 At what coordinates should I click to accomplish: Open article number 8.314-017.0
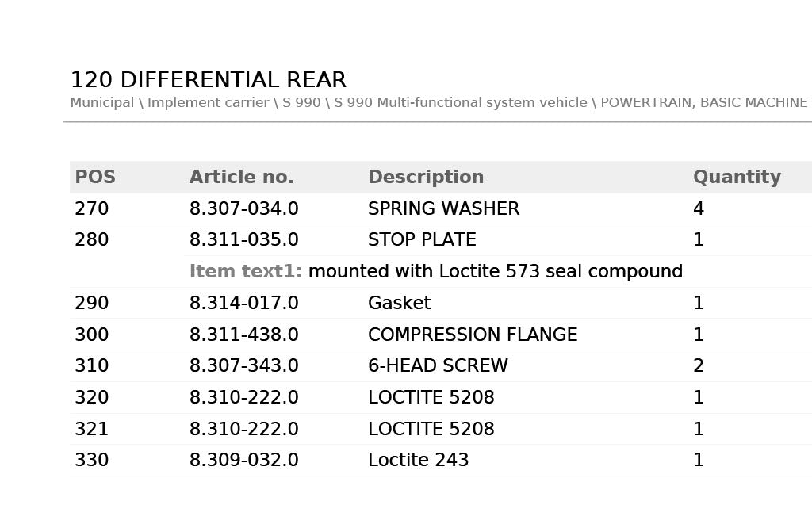click(243, 304)
